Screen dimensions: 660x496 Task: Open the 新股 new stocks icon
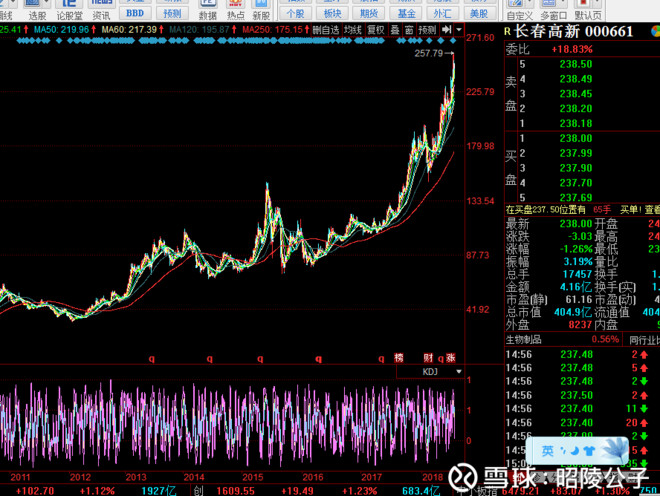point(261,11)
